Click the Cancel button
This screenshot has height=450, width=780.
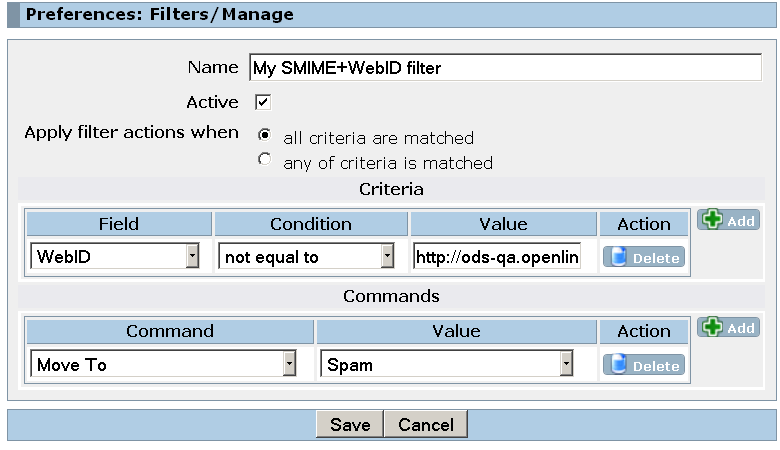click(x=426, y=424)
